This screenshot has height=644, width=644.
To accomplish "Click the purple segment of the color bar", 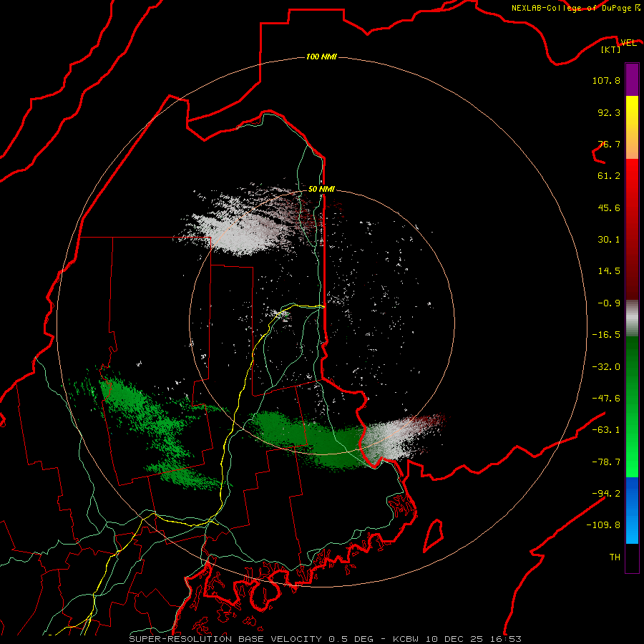I will click(x=632, y=79).
